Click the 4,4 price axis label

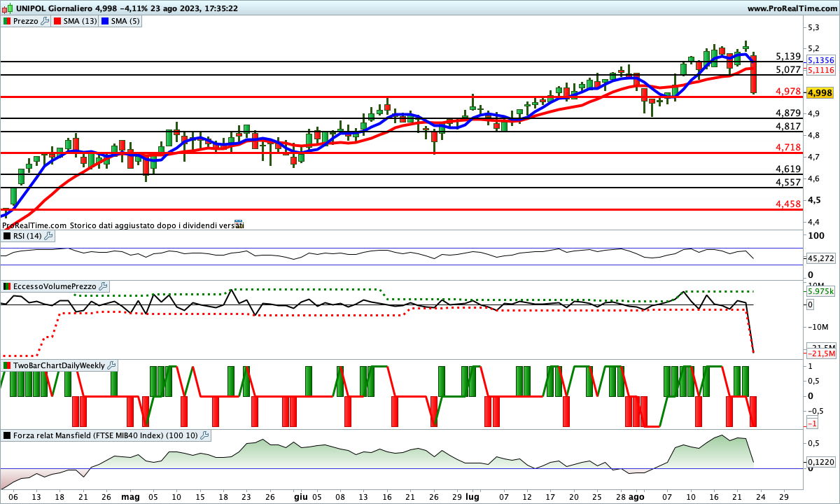(814, 222)
